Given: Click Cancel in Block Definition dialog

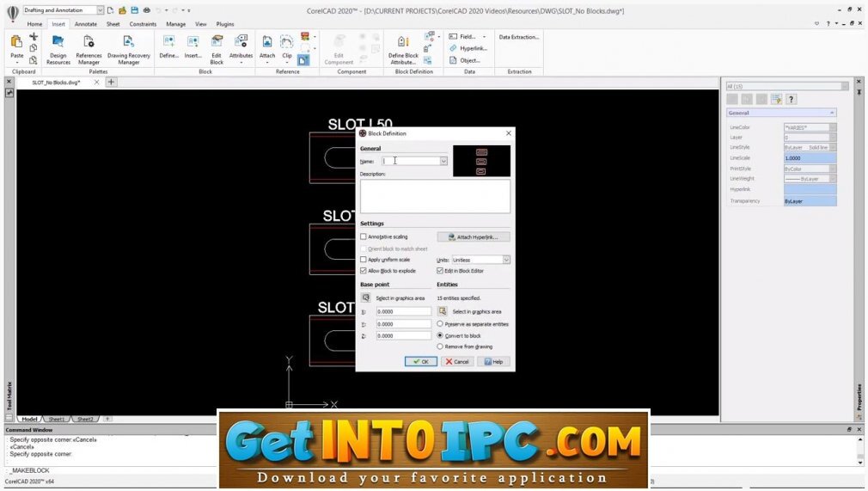Looking at the screenshot, I should pos(457,361).
